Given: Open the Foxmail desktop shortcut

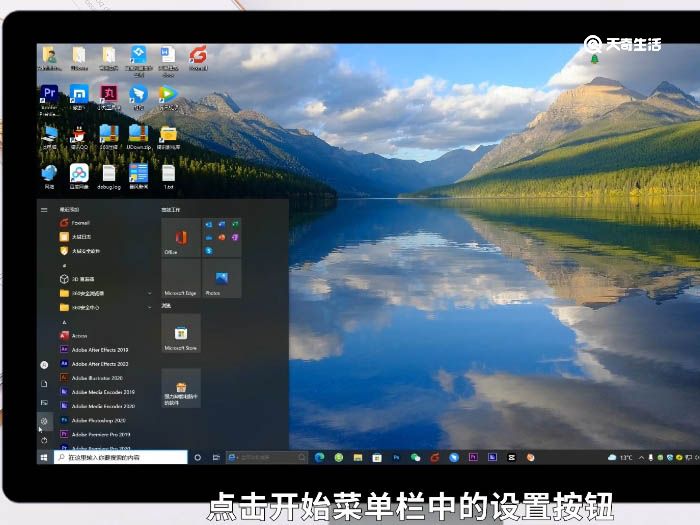Looking at the screenshot, I should pos(198,56).
